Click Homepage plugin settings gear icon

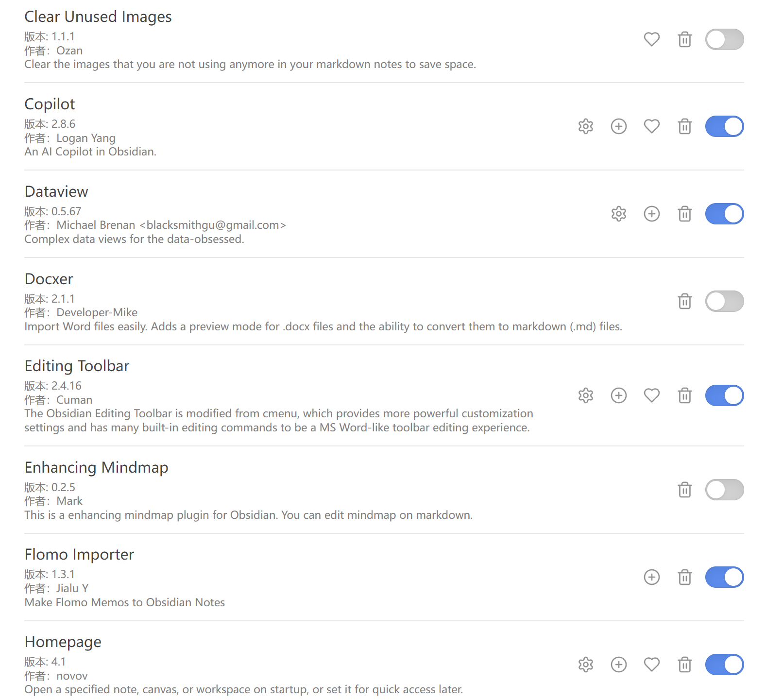click(586, 664)
